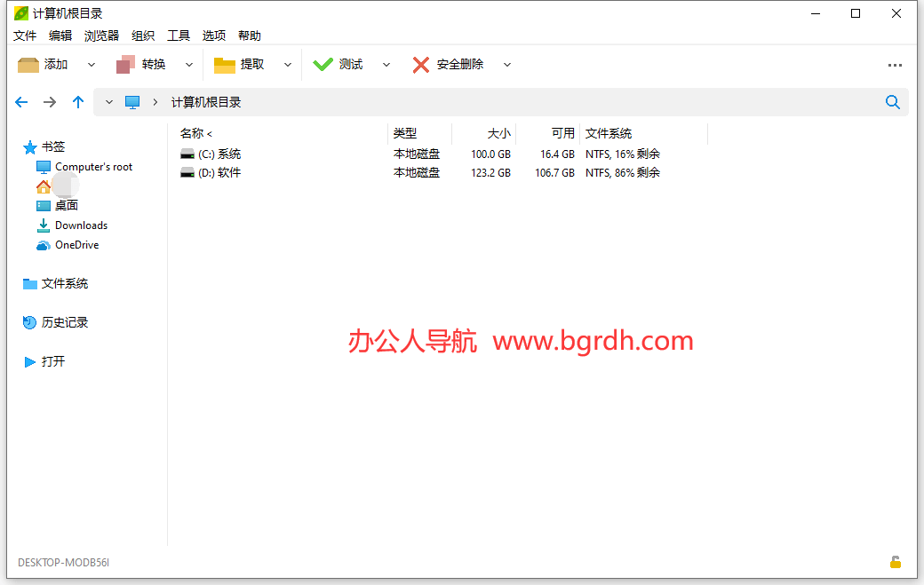This screenshot has width=924, height=585.
Task: Open the address bar history chevron
Action: [x=109, y=102]
